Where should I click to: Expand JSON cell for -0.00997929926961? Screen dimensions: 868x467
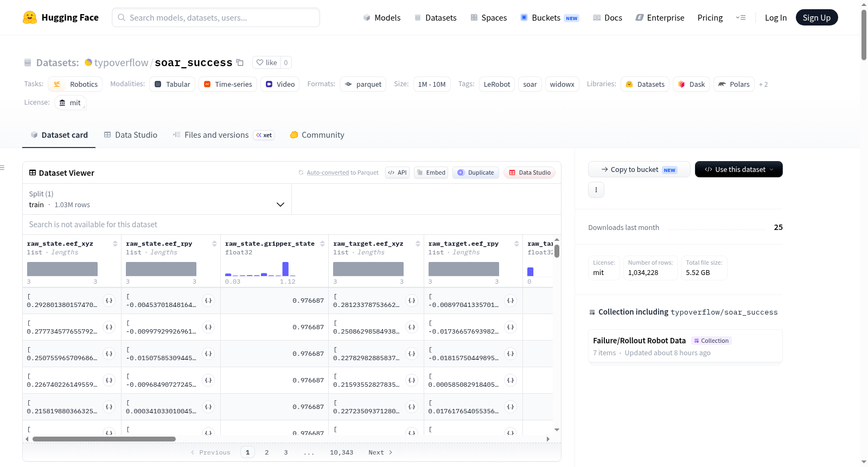208,327
